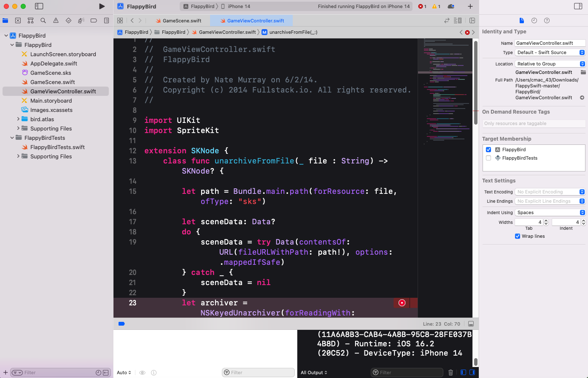Click the code review arrows icon
Screen dimensions: 588x378
point(447,20)
